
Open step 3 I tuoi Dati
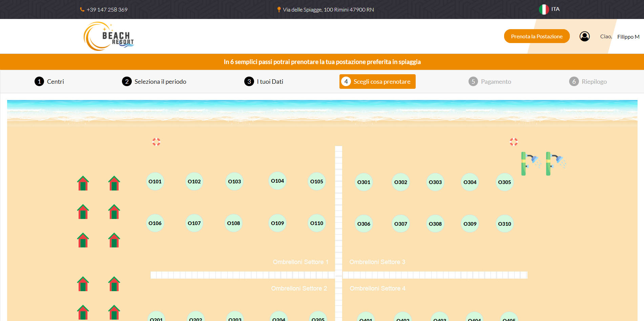(x=264, y=82)
